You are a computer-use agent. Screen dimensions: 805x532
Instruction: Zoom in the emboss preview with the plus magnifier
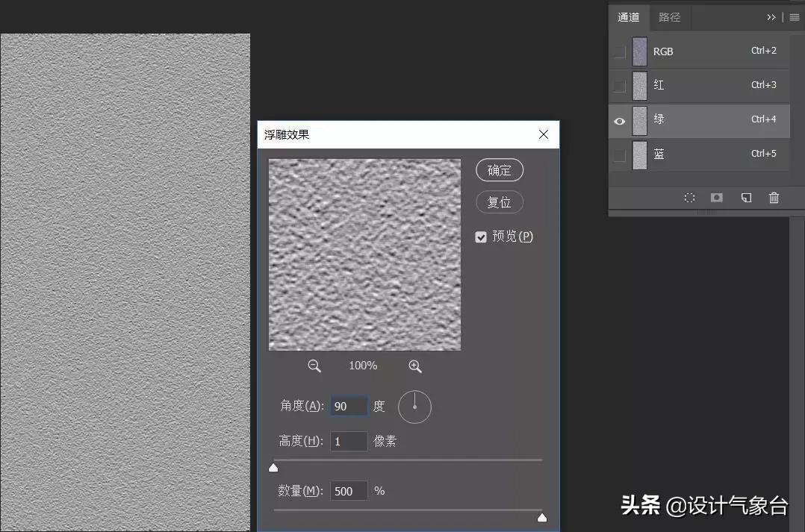coord(415,366)
